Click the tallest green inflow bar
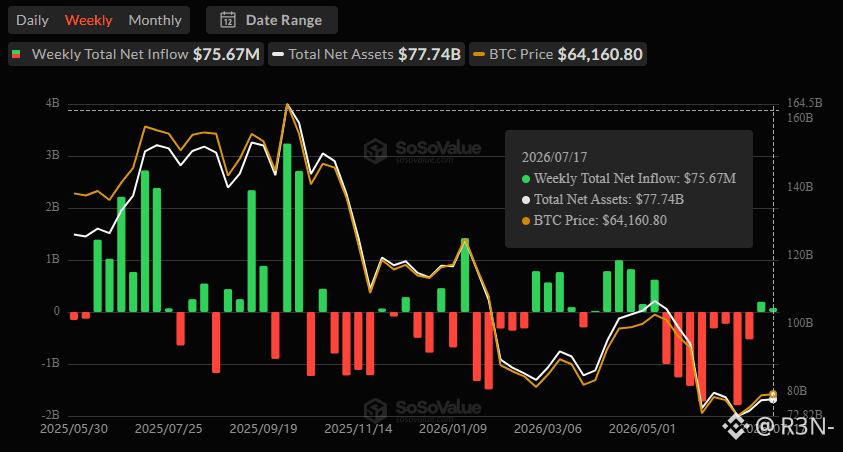 287,228
